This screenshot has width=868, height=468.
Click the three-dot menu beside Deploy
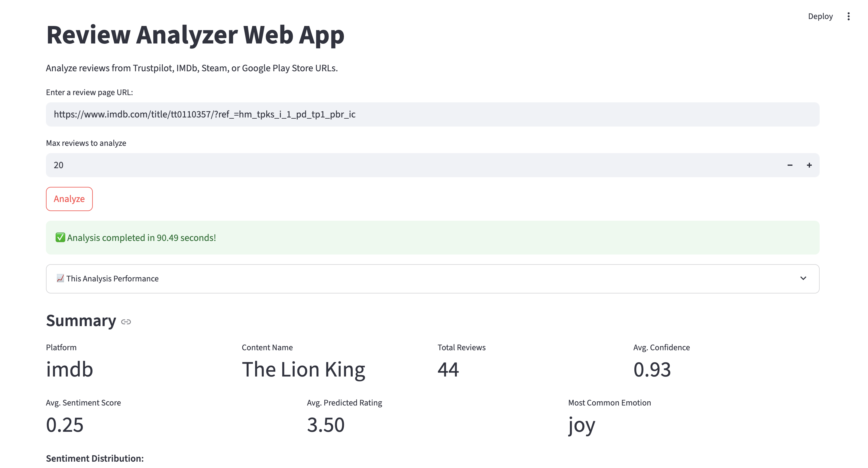coord(849,16)
